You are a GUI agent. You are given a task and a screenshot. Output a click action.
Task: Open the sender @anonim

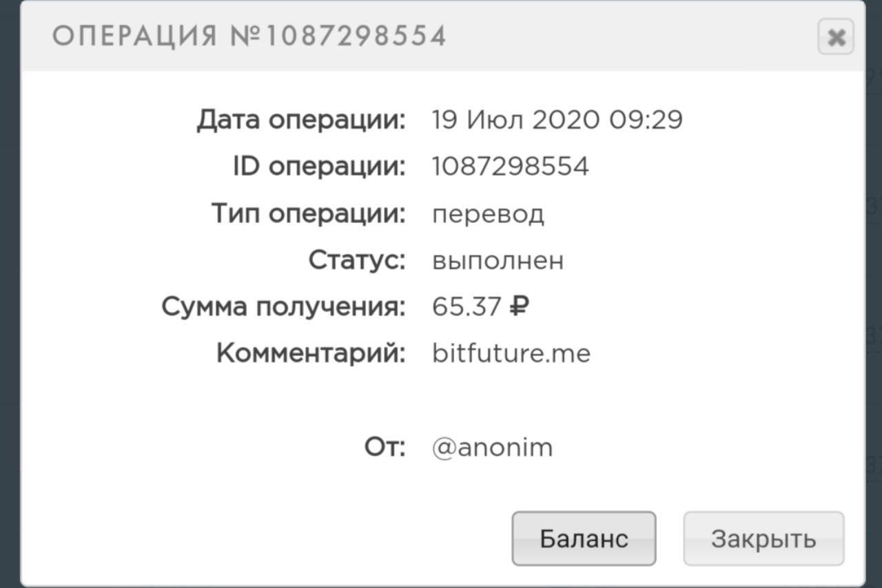492,448
